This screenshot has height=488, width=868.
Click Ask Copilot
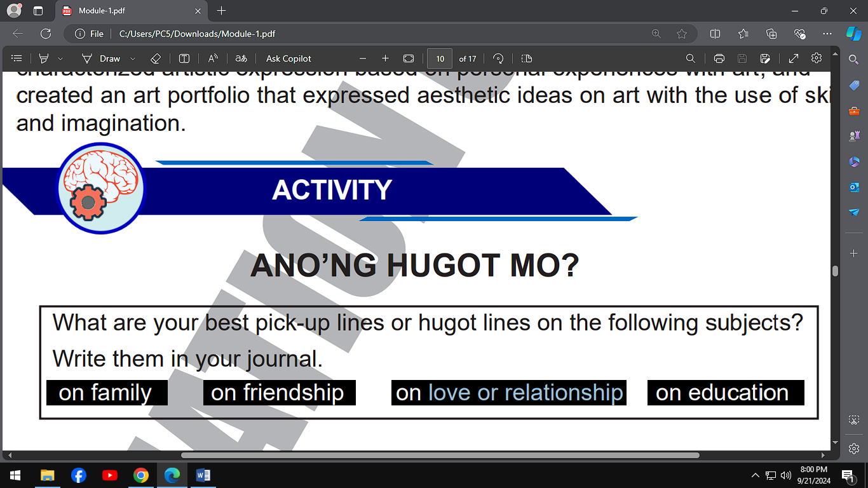tap(288, 58)
